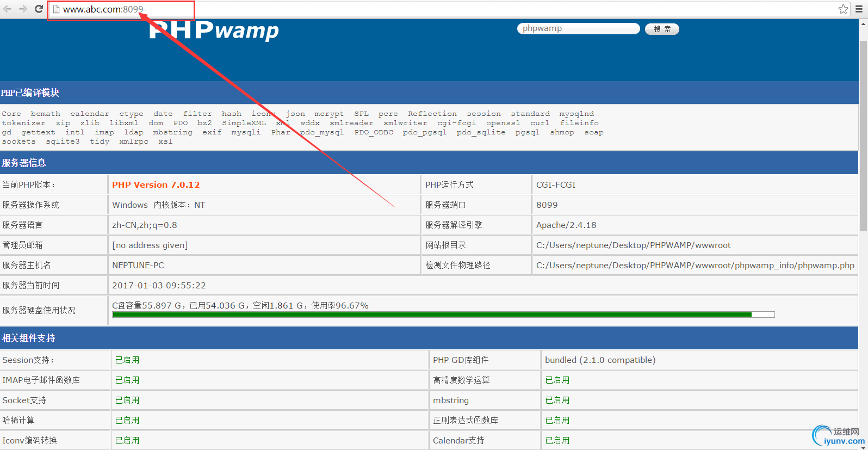Click the 网站根目录 label
This screenshot has height=450, width=868.
pyautogui.click(x=445, y=245)
